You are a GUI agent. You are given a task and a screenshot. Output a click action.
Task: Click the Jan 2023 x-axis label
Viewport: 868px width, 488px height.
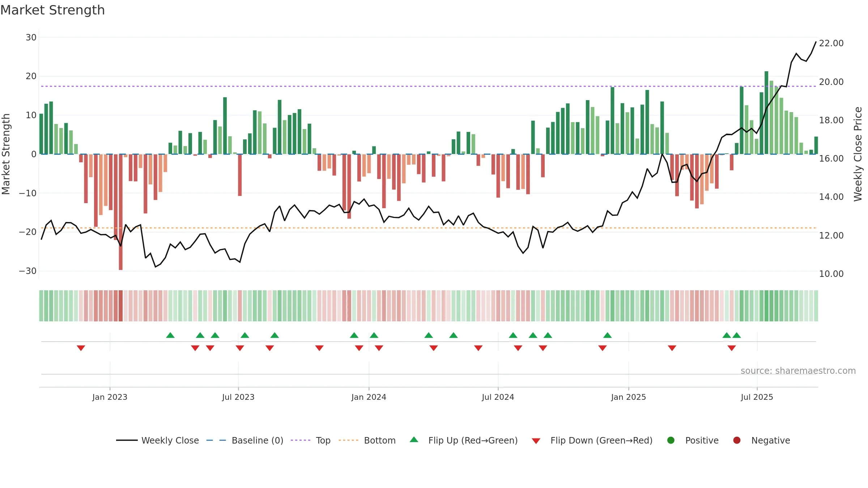tap(110, 397)
